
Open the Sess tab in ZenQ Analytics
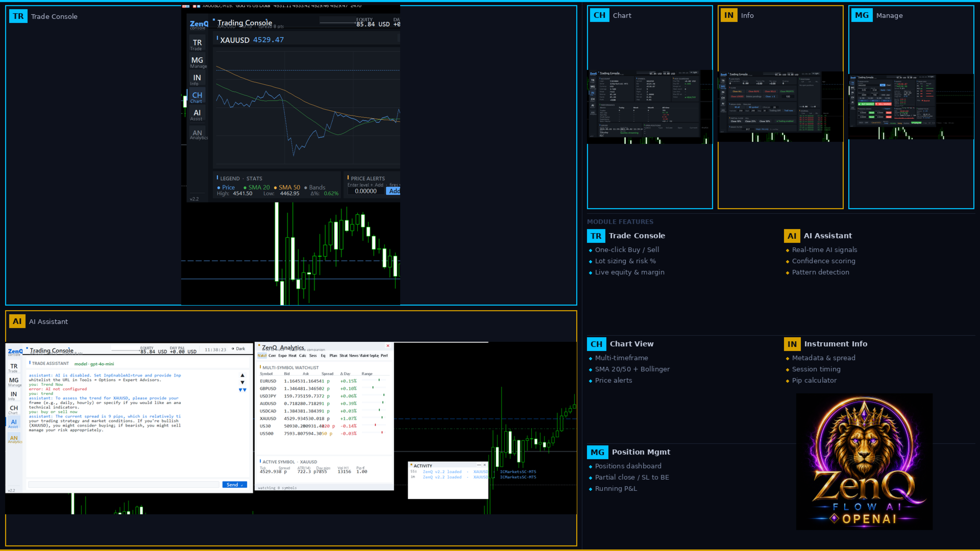313,356
